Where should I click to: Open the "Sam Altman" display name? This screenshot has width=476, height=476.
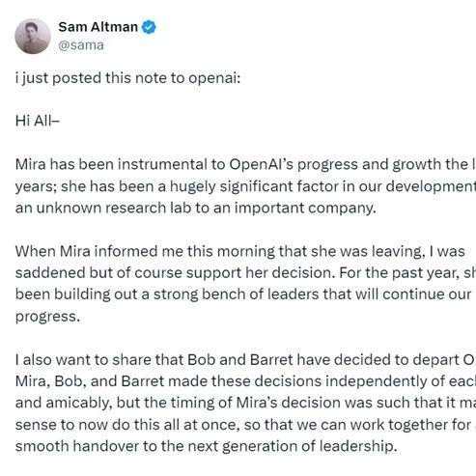click(98, 27)
